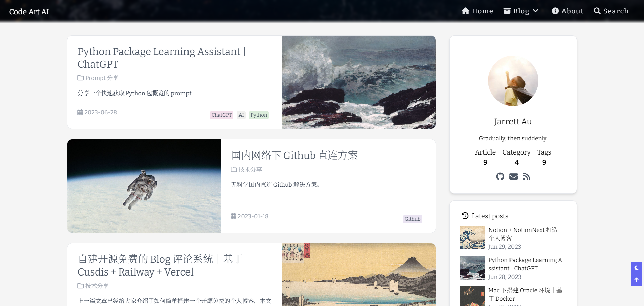
Task: Click the Code Art AI site title
Action: (x=29, y=12)
